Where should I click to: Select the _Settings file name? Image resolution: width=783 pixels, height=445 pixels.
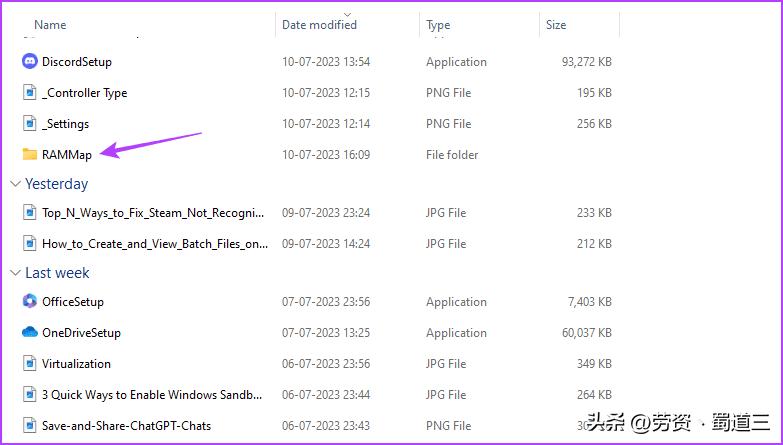click(x=65, y=124)
